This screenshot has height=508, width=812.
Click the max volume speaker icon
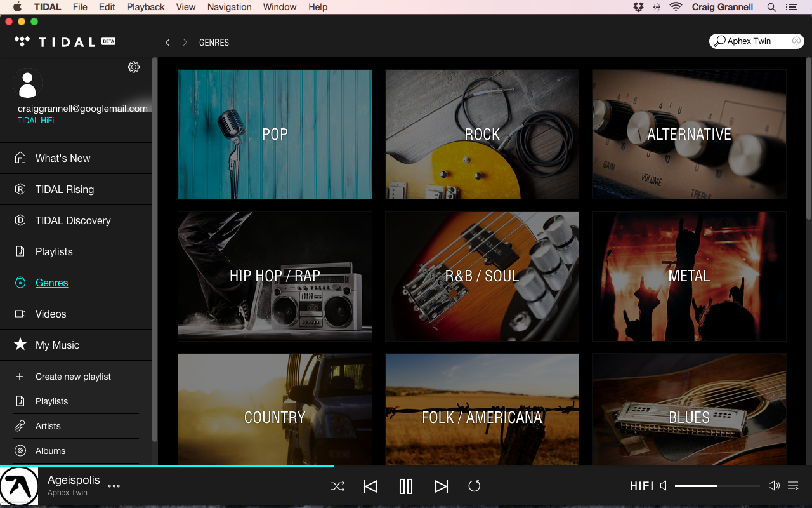click(x=774, y=486)
